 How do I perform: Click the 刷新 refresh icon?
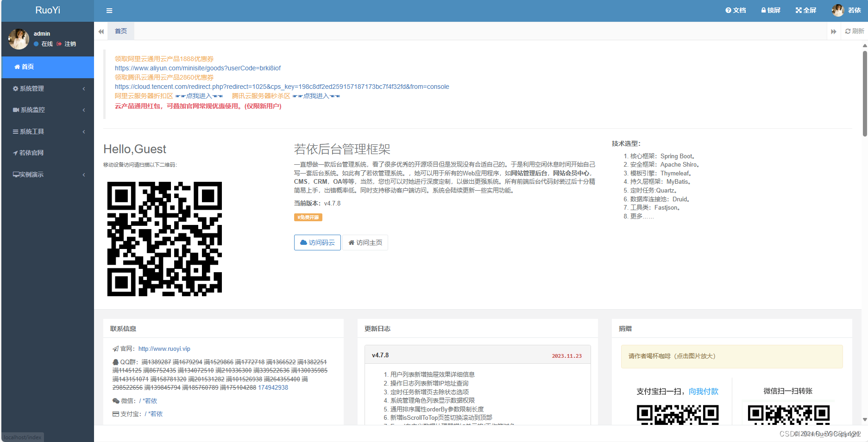coord(855,31)
